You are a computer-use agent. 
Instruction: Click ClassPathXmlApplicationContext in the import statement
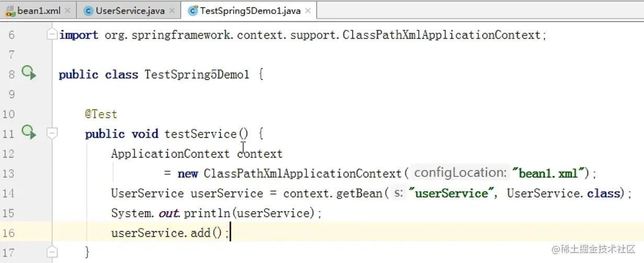(x=442, y=35)
